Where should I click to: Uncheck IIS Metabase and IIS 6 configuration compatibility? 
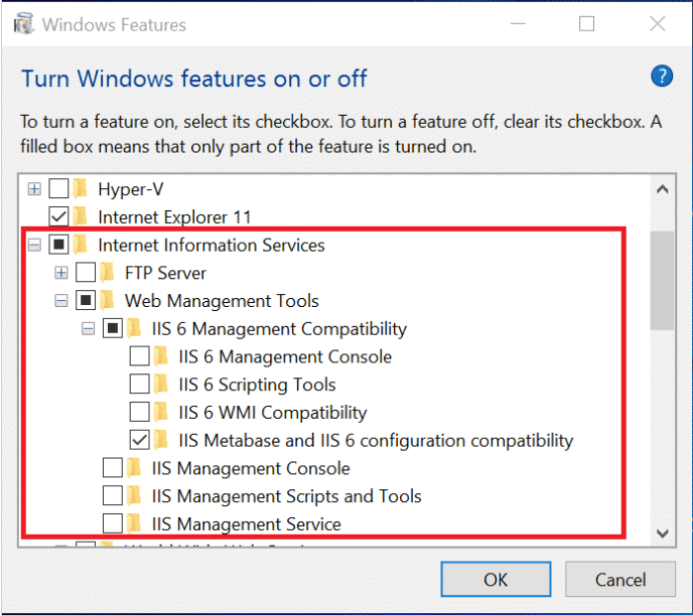pos(140,440)
